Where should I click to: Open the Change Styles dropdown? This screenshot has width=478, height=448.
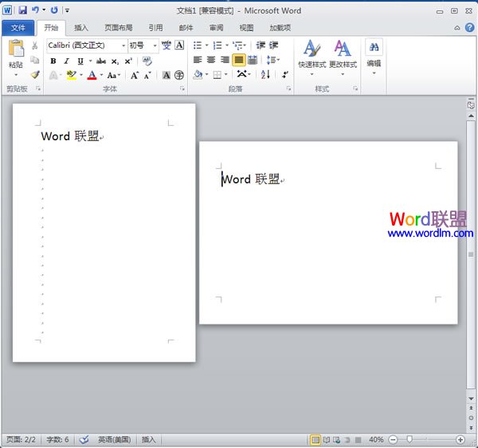pyautogui.click(x=343, y=58)
